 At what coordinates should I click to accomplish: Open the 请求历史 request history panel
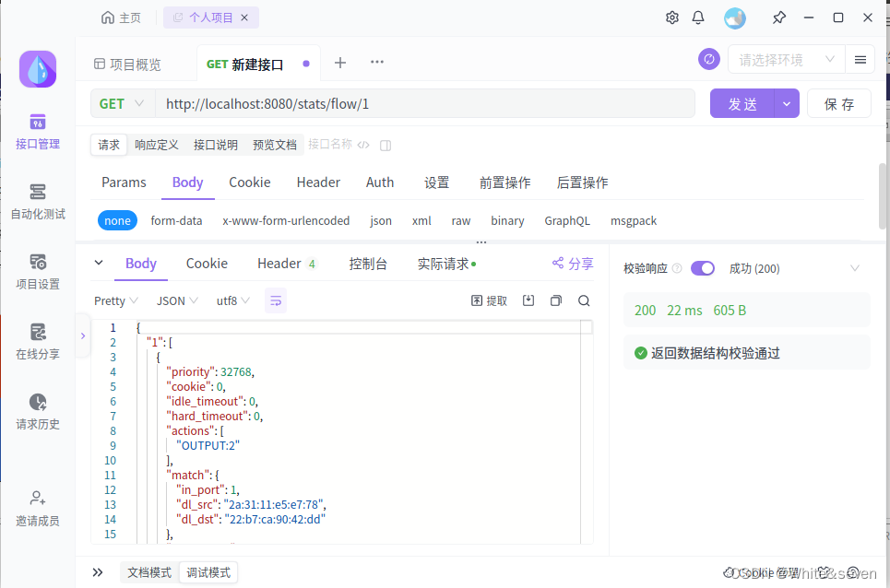[x=37, y=412]
